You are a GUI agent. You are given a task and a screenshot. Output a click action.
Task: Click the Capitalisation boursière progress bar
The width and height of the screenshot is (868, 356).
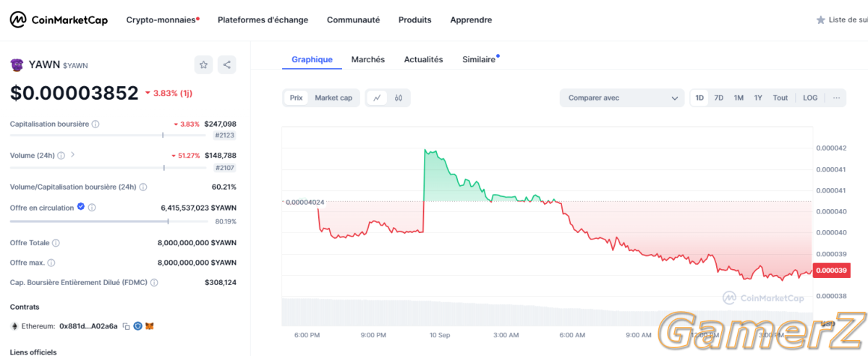[x=109, y=135]
